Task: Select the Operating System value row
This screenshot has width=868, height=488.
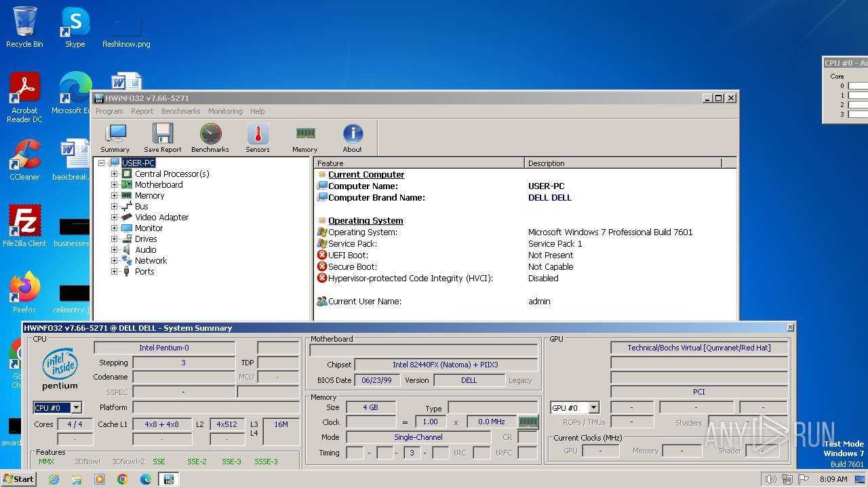Action: (x=526, y=232)
